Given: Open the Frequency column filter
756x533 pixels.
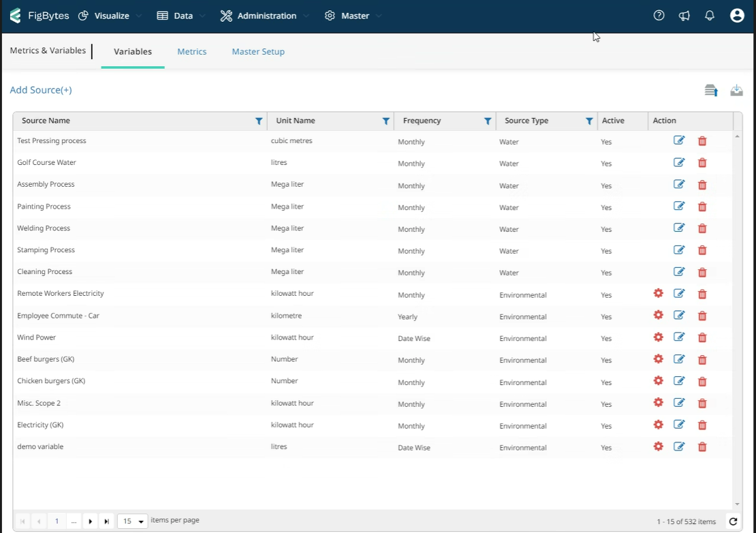Looking at the screenshot, I should point(488,121).
